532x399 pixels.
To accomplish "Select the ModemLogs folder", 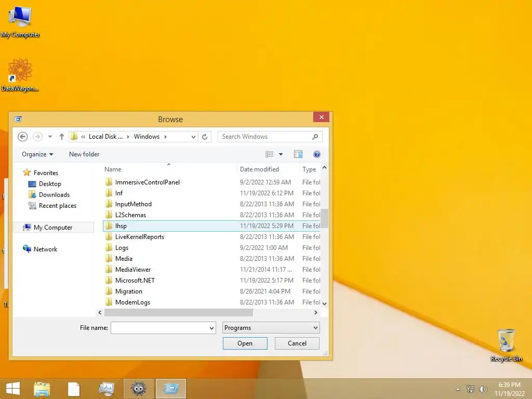I will pyautogui.click(x=212, y=302).
